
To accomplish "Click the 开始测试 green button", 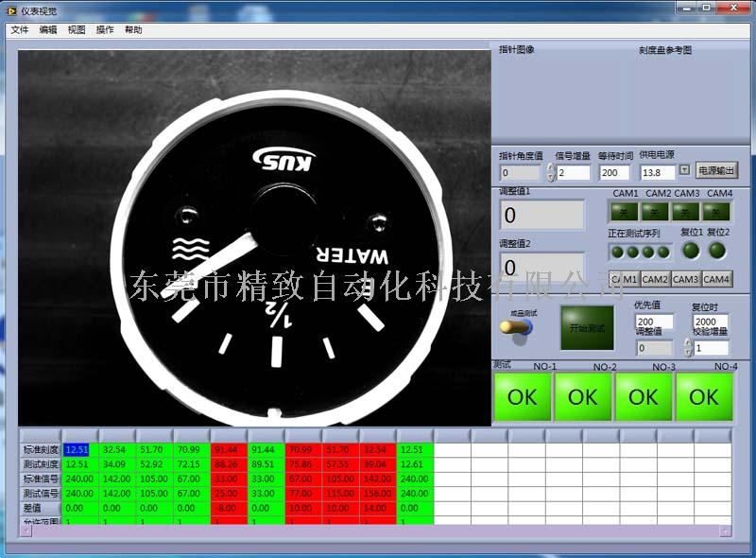I will (x=587, y=328).
